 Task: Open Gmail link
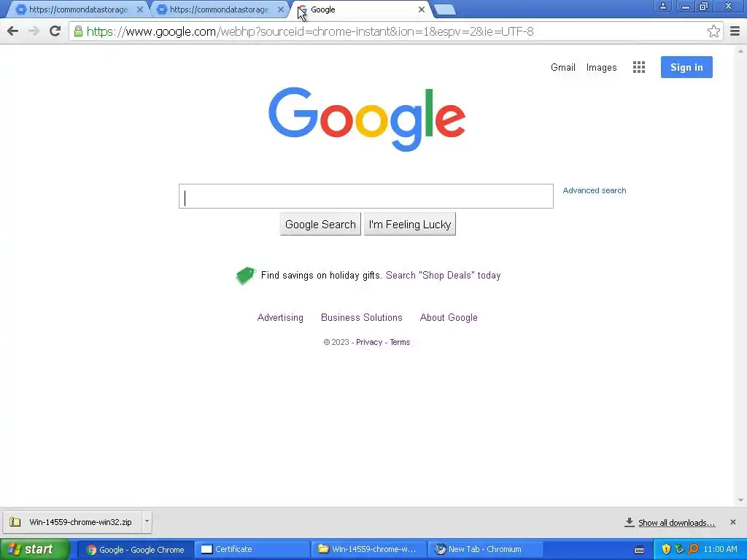tap(562, 67)
